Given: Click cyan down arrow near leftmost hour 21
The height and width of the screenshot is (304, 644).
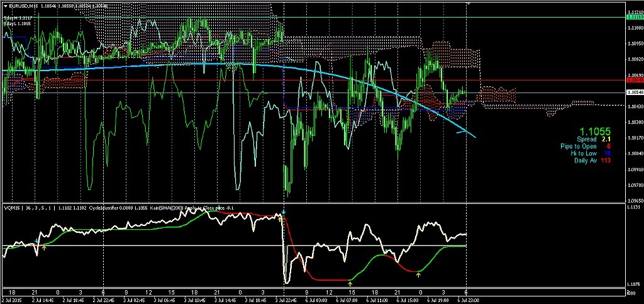Looking at the screenshot, I should 36,240.
